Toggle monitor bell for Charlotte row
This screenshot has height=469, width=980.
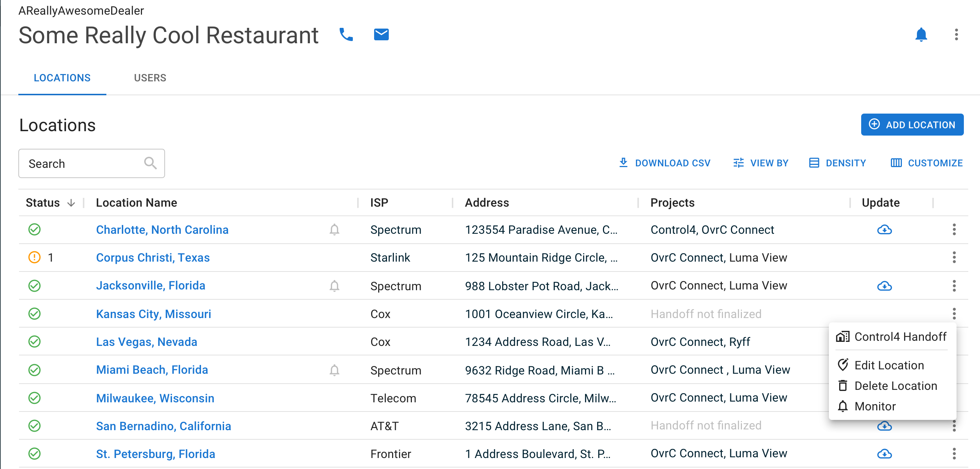tap(334, 230)
